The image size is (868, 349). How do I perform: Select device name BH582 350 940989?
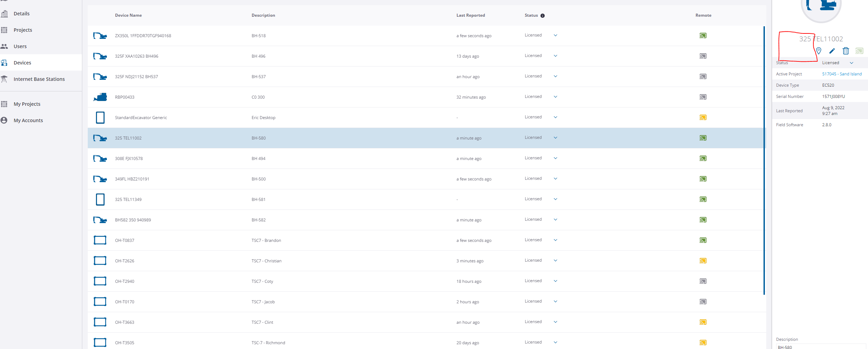133,220
